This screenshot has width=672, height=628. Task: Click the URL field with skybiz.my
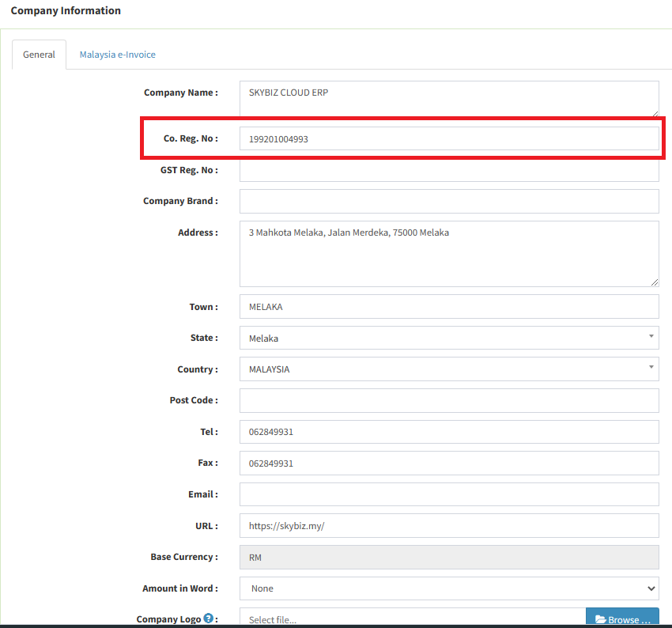[448, 526]
